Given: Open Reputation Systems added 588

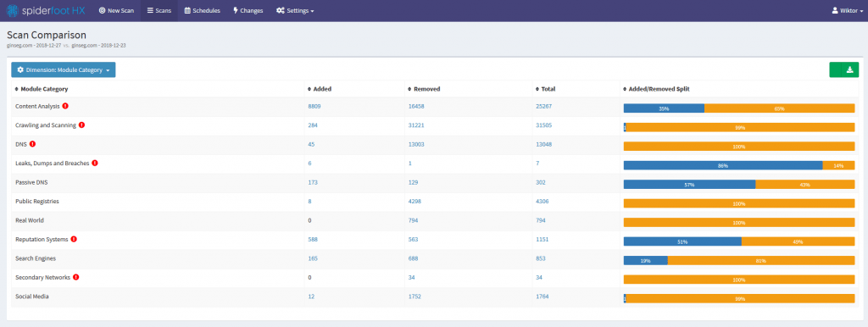Looking at the screenshot, I should (313, 240).
